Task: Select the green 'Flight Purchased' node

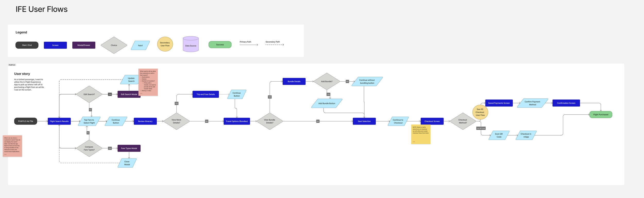Action: [601, 115]
